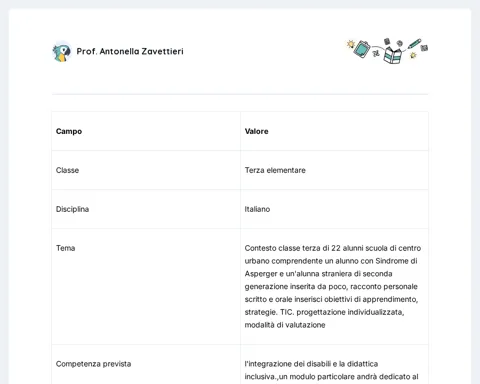Select the Competenza prevista label
480x384 pixels.
pos(93,364)
